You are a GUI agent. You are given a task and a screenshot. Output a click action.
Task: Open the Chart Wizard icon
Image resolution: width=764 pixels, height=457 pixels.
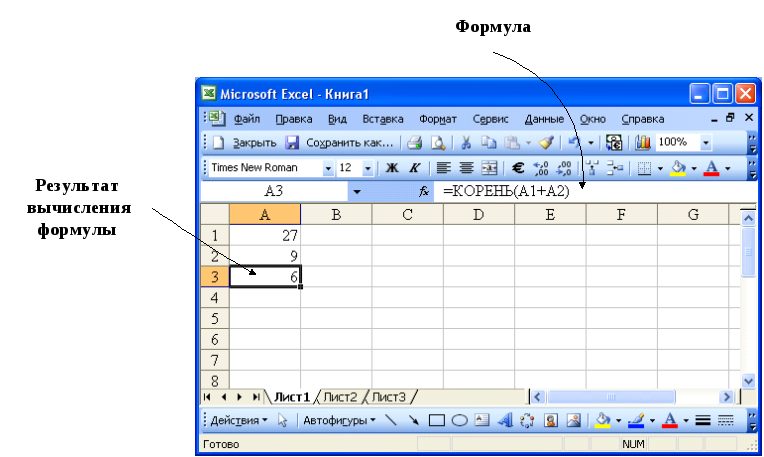tap(643, 143)
